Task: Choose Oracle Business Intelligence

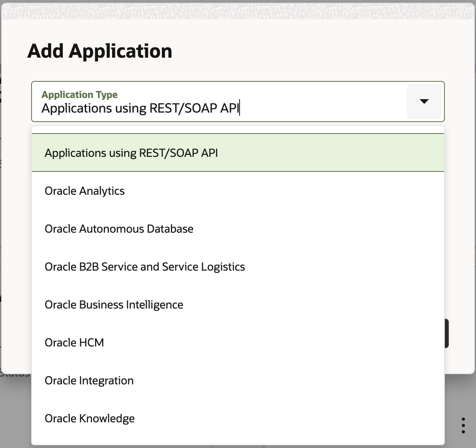Action: (x=114, y=305)
